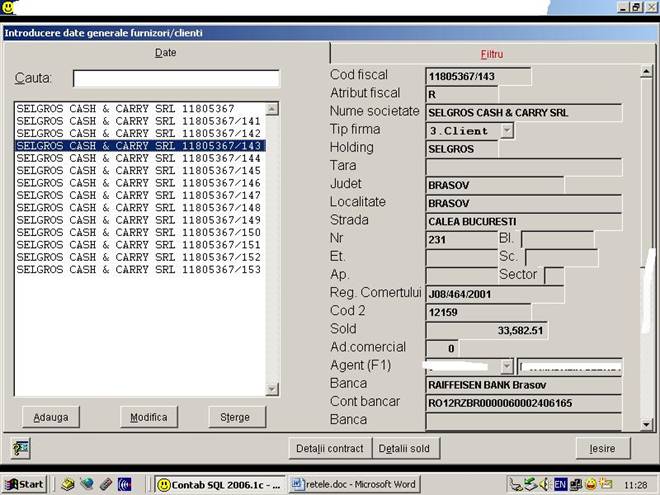Open the globe quick launch icon
Image resolution: width=660 pixels, height=495 pixels.
(x=87, y=484)
